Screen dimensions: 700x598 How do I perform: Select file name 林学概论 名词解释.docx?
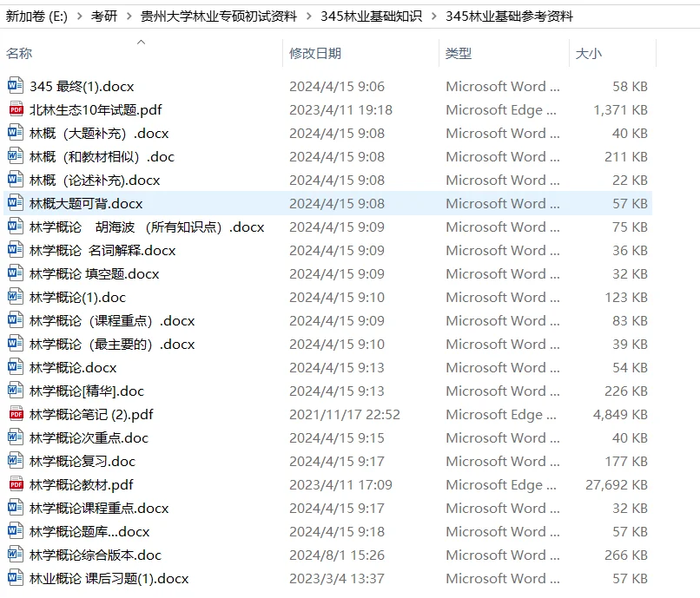(x=102, y=250)
